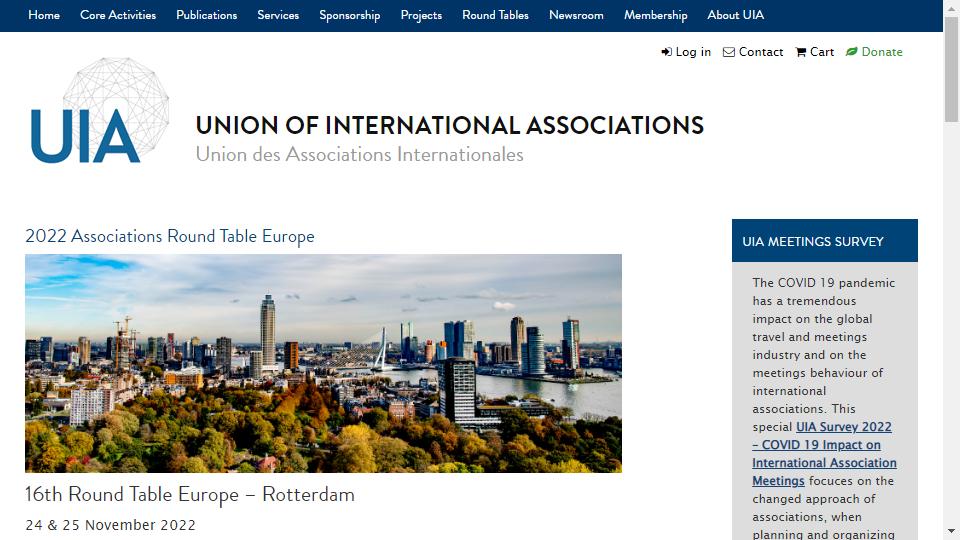Click the Log in arrow icon
The width and height of the screenshot is (960, 540).
666,52
